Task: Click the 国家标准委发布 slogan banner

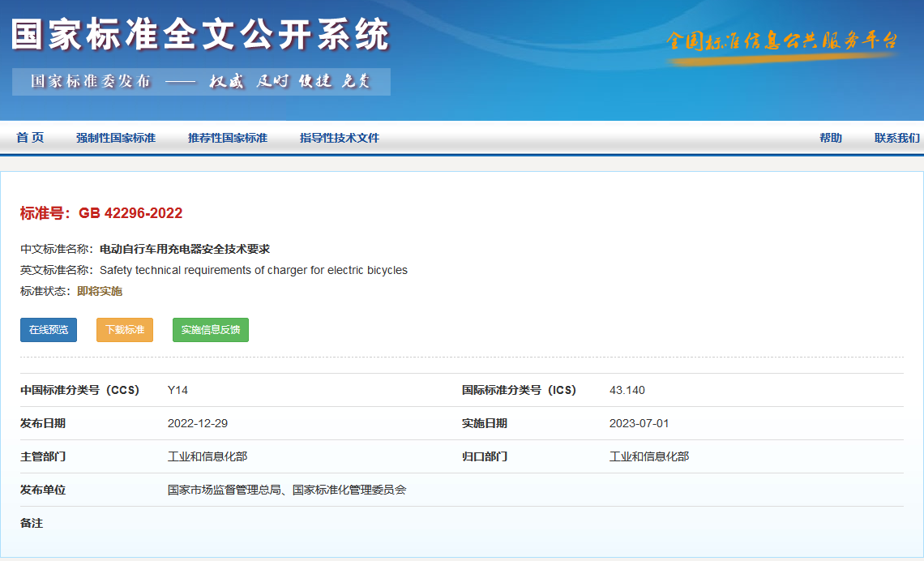Action: (201, 82)
